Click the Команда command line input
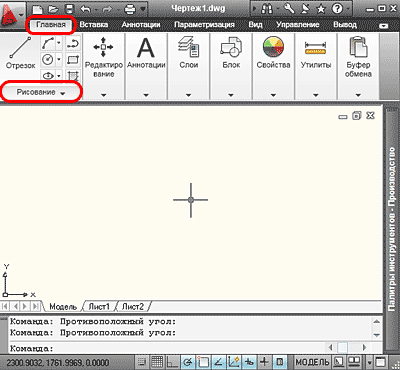400x370 pixels. (x=167, y=348)
